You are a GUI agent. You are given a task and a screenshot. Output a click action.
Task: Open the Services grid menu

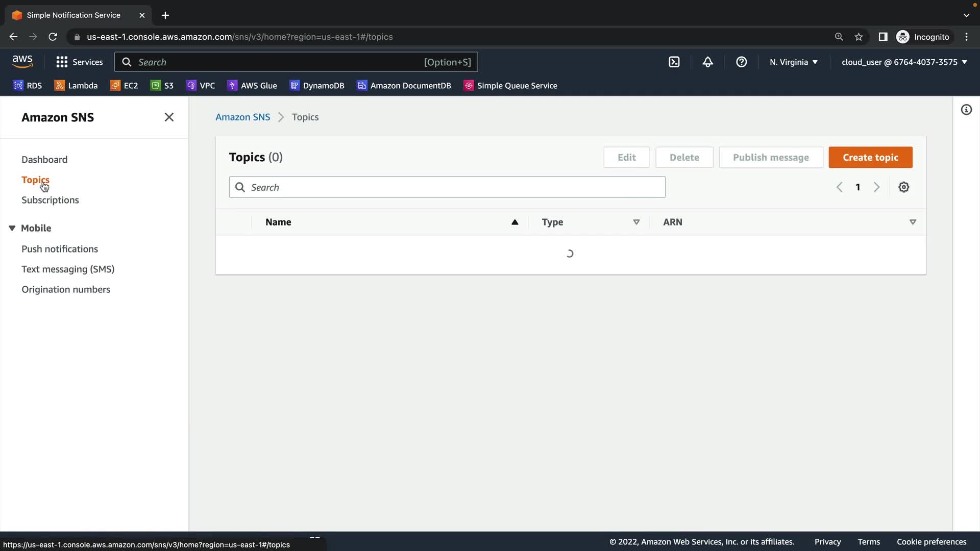[79, 62]
